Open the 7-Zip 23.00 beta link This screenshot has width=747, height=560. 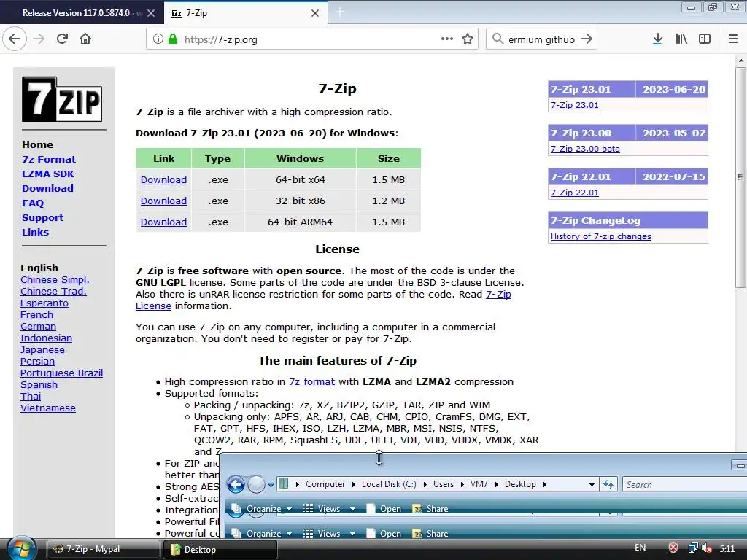(x=585, y=149)
